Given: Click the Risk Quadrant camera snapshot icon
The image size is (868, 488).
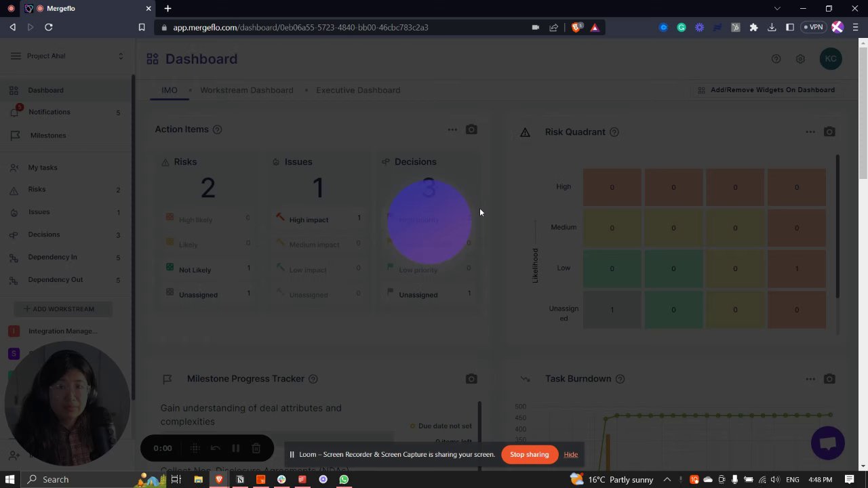Looking at the screenshot, I should [x=829, y=131].
